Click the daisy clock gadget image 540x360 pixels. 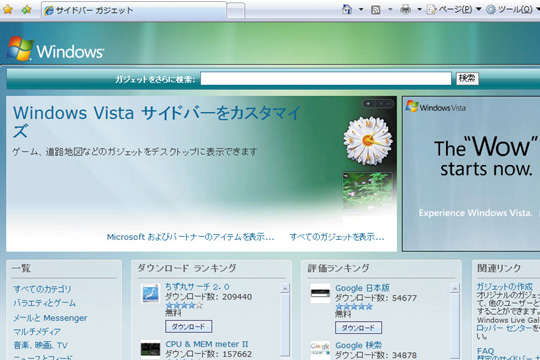pos(368,141)
